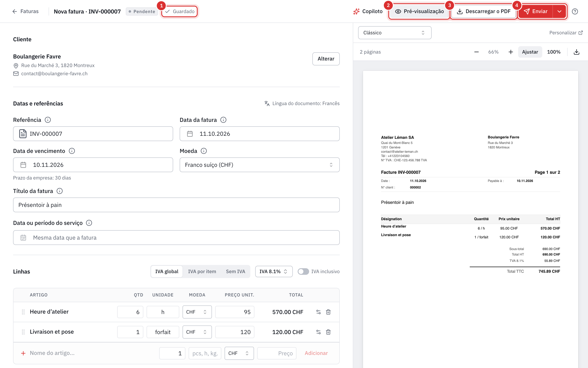The height and width of the screenshot is (368, 588).
Task: Edit the Présentoir à pain title field
Action: click(176, 205)
